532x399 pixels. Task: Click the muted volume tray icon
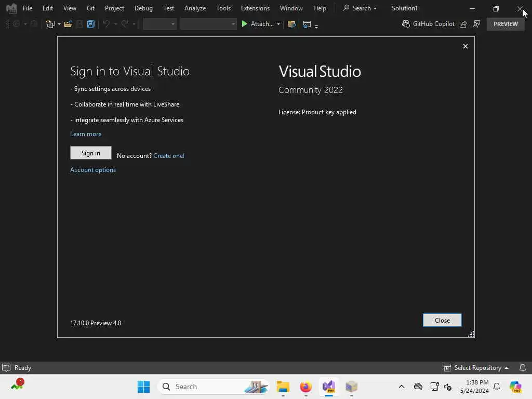tap(448, 387)
